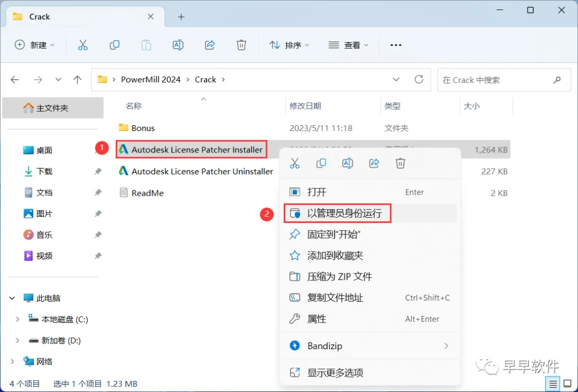Unpin 下载 using its pin icon
Viewport: 578px width, 392px height.
pyautogui.click(x=98, y=171)
